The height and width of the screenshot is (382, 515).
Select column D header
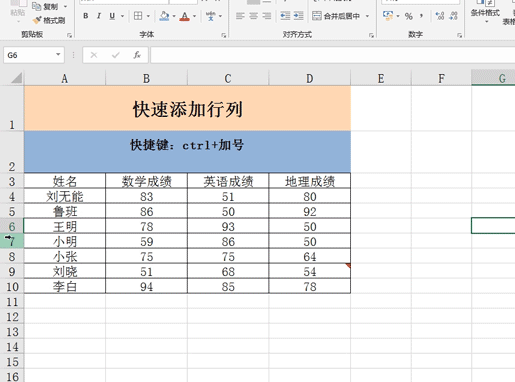click(310, 78)
